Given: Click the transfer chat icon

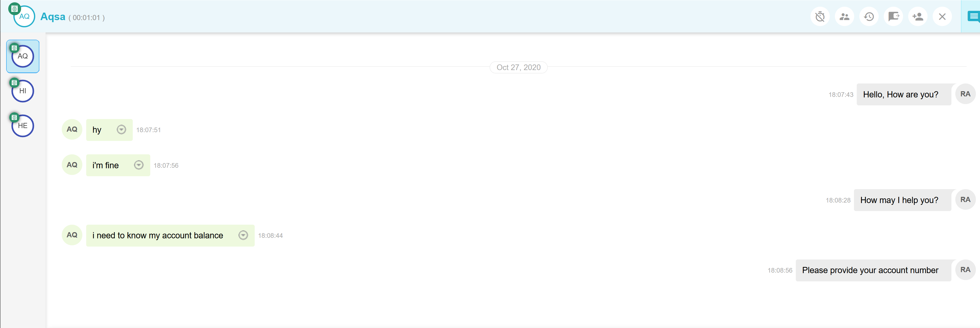Looking at the screenshot, I should [893, 17].
